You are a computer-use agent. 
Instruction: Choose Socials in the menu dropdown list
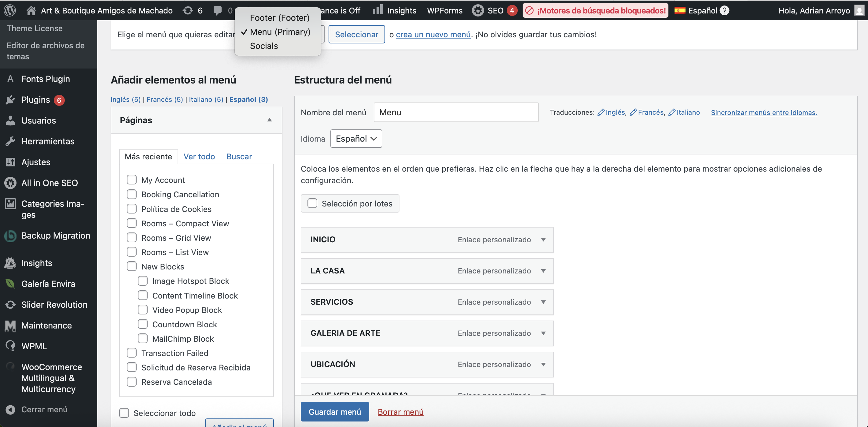(264, 46)
